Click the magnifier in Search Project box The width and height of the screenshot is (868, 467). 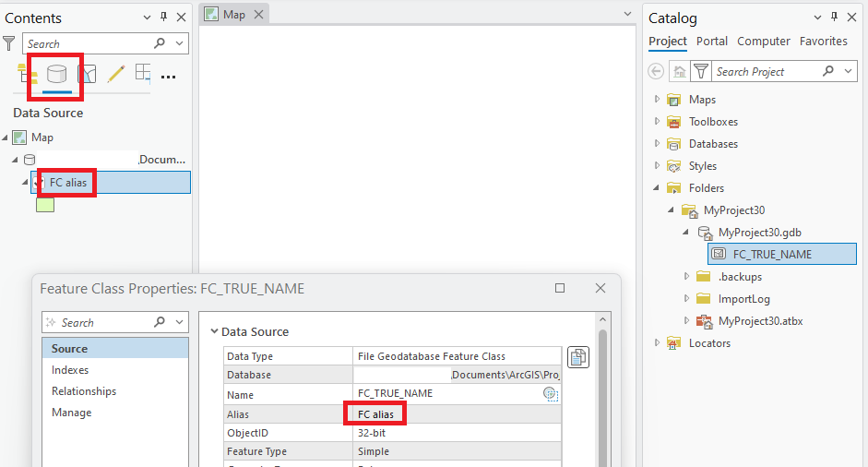[828, 71]
